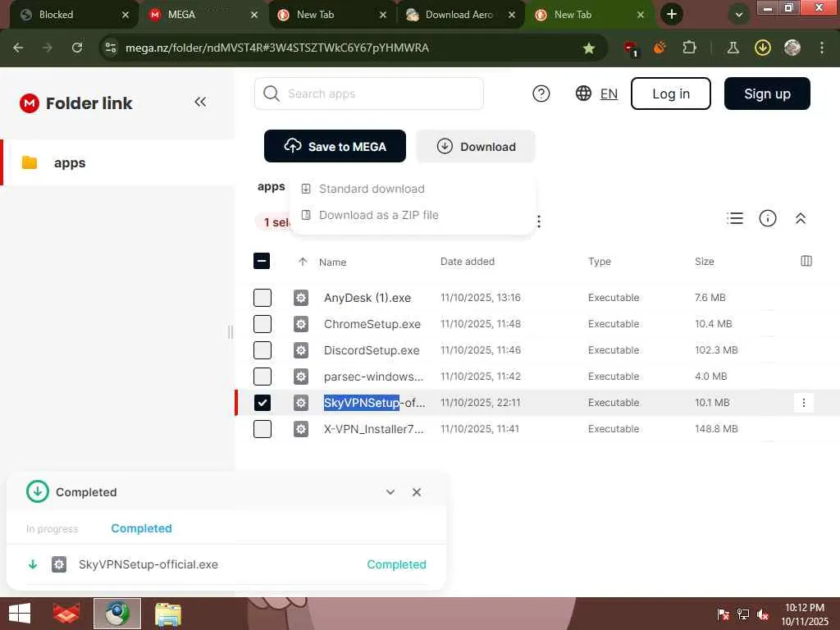Click the site information icon in address bar

111,48
